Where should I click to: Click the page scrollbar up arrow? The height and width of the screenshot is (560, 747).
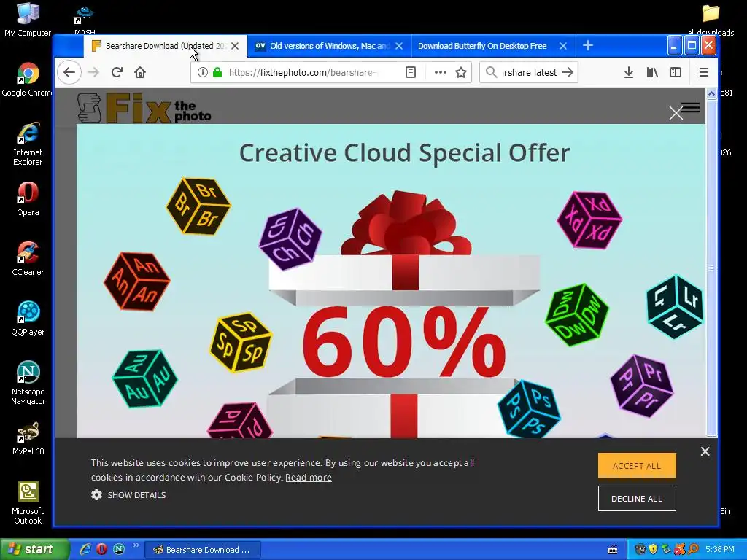pos(712,93)
